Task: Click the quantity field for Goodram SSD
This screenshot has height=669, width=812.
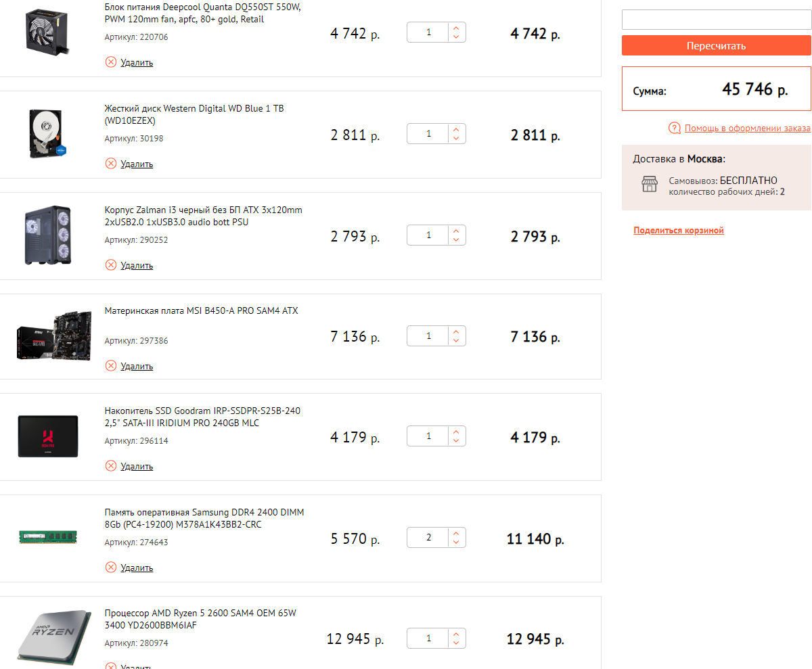Action: [x=428, y=436]
